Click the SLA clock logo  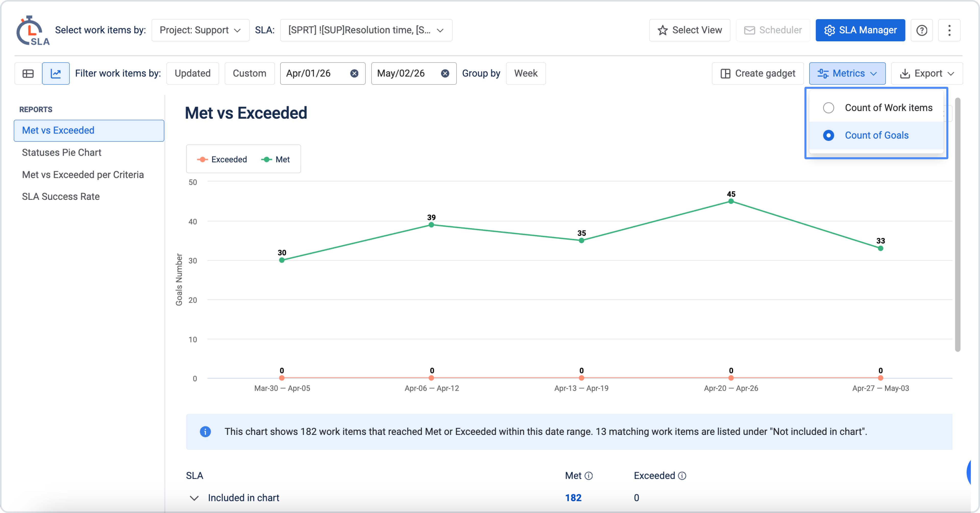[33, 30]
